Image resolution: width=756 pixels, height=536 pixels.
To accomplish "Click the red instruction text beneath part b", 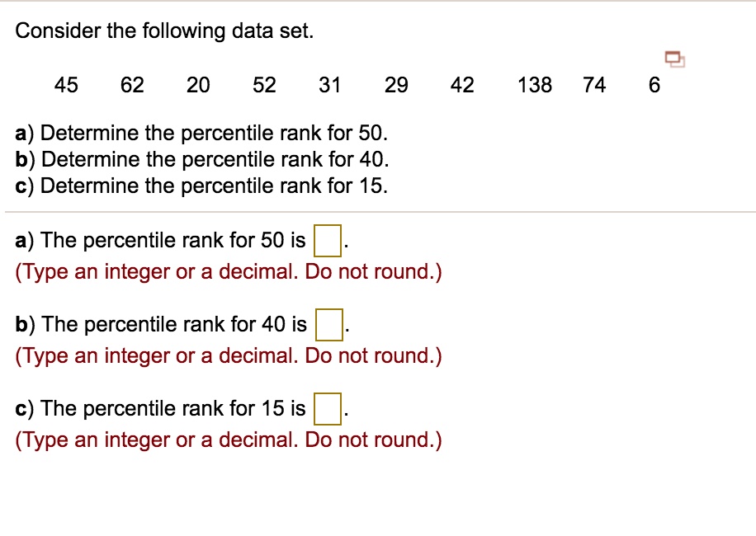I will [x=228, y=355].
